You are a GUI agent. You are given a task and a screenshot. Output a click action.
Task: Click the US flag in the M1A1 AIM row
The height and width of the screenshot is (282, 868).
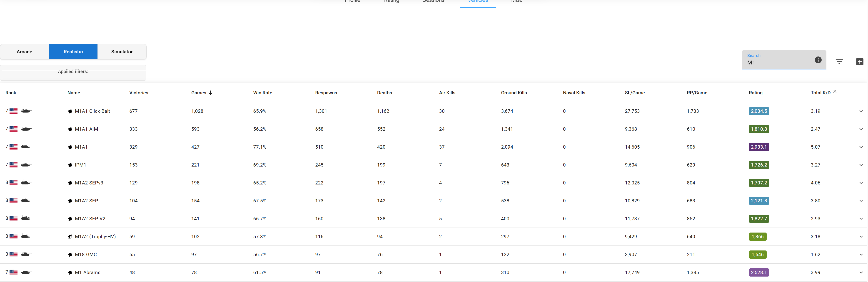(13, 129)
